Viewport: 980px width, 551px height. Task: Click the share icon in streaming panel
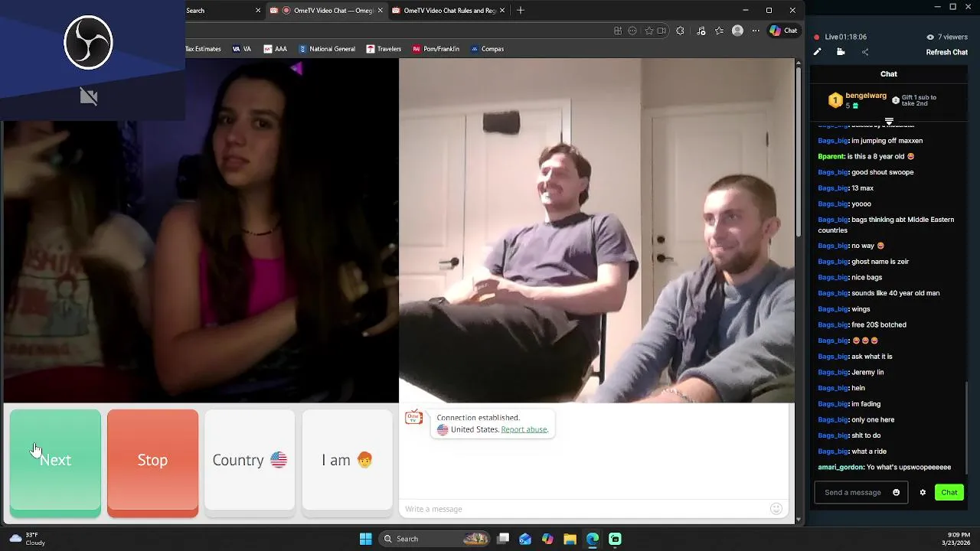point(865,52)
